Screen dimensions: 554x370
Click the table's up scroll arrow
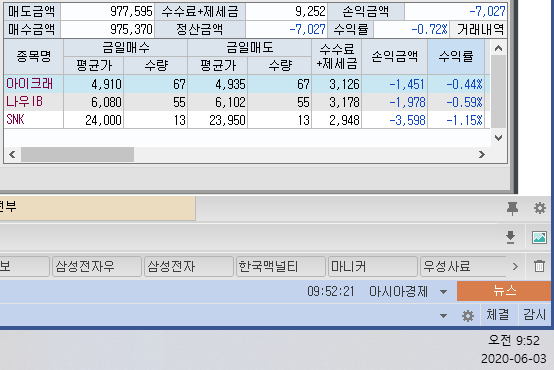tap(499, 48)
